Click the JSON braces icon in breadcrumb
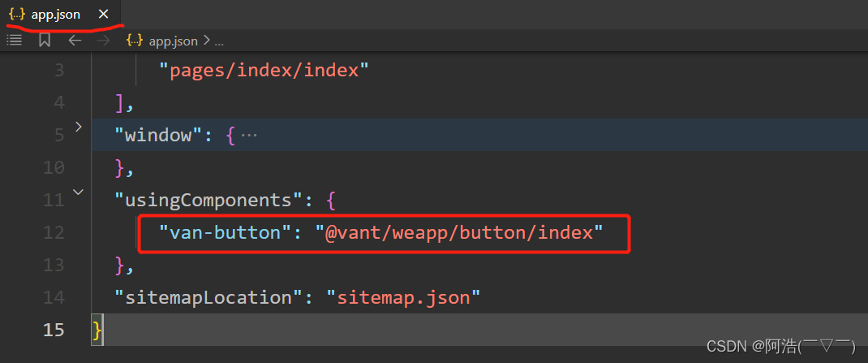 [135, 40]
